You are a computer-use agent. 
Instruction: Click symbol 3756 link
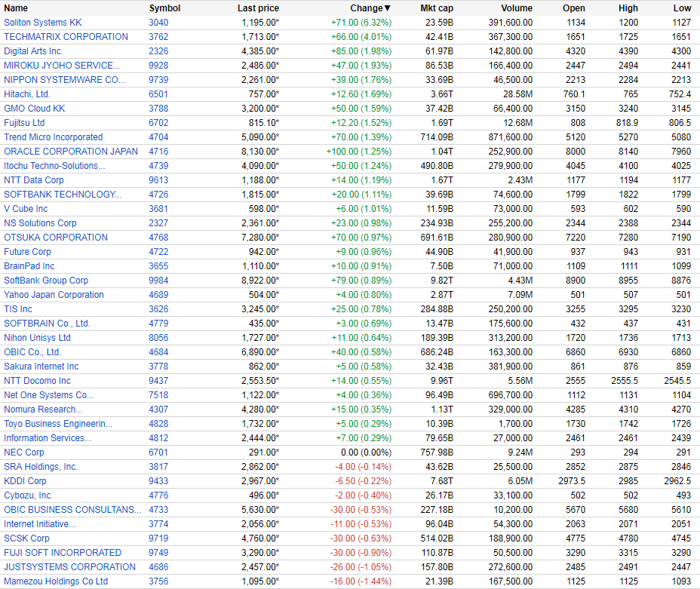coord(158,581)
